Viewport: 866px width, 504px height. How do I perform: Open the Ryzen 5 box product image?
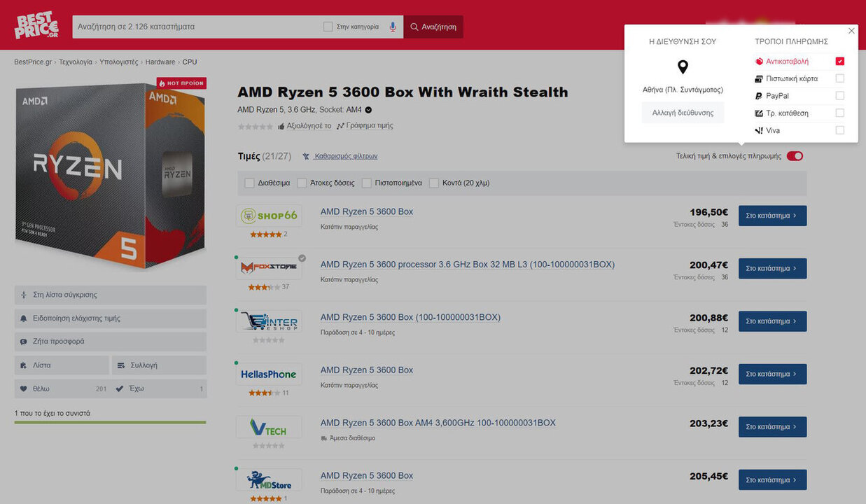[111, 175]
